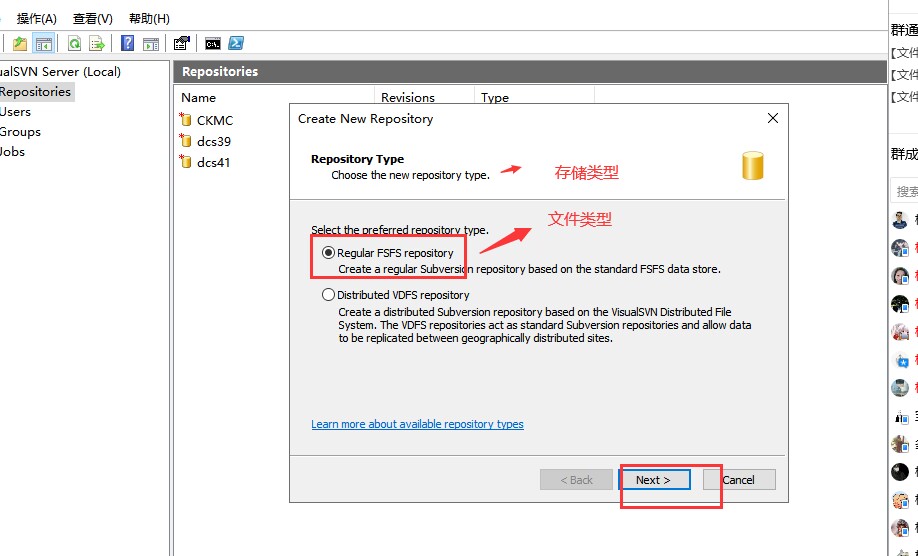The image size is (918, 556).
Task: Close the Create New Repository dialog
Action: click(x=773, y=118)
